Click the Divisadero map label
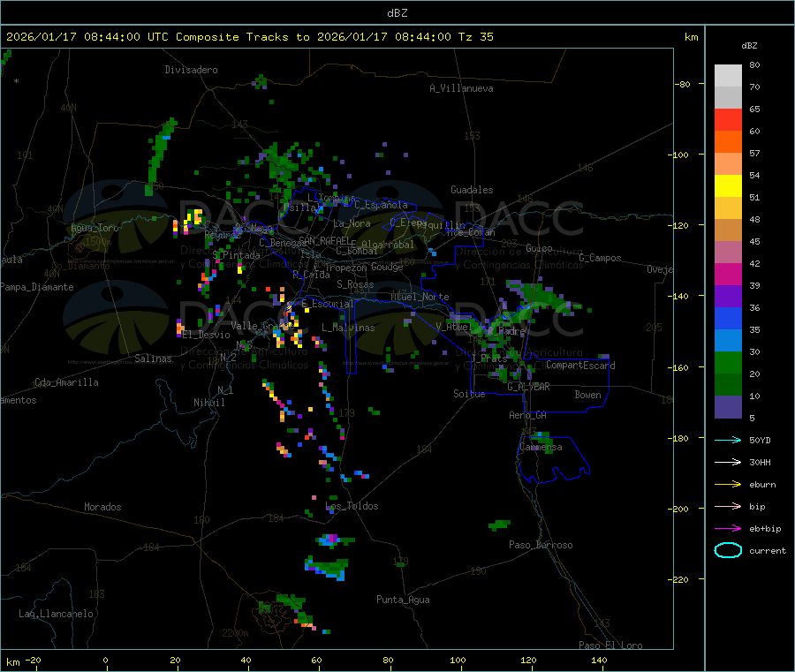Screen dimensions: 795x672 point(191,70)
